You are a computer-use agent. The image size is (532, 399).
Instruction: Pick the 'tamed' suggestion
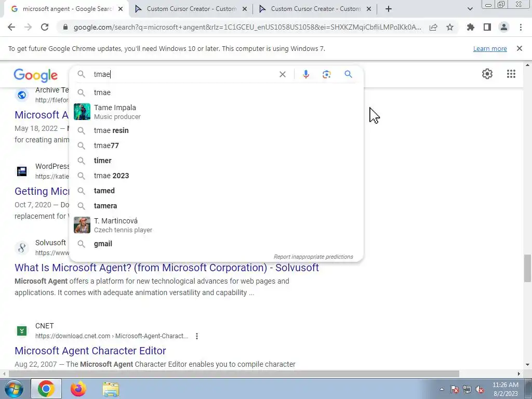(216, 191)
